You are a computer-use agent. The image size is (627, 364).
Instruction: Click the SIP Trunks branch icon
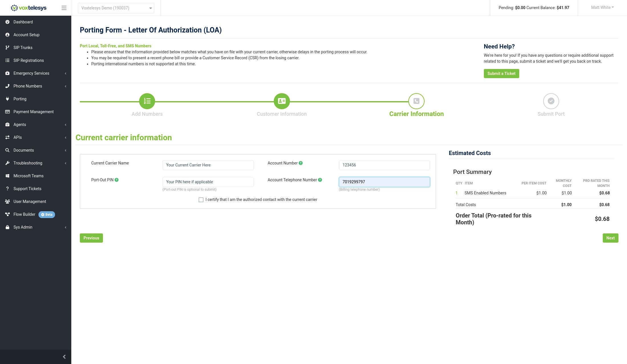tap(7, 48)
